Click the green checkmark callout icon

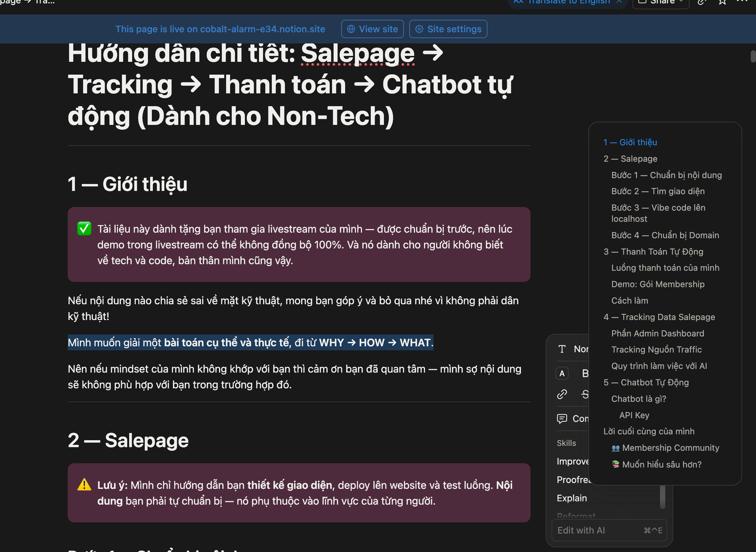[x=84, y=229]
